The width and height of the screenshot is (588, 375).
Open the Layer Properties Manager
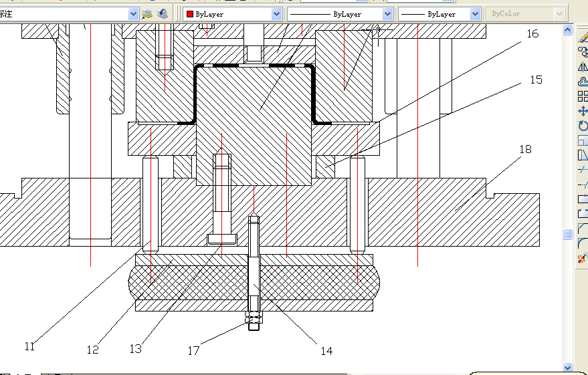tap(147, 14)
